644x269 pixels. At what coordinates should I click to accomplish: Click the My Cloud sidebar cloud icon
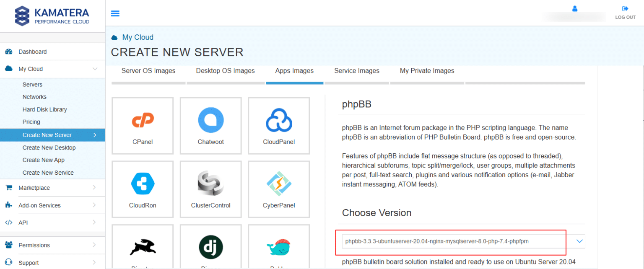point(8,69)
